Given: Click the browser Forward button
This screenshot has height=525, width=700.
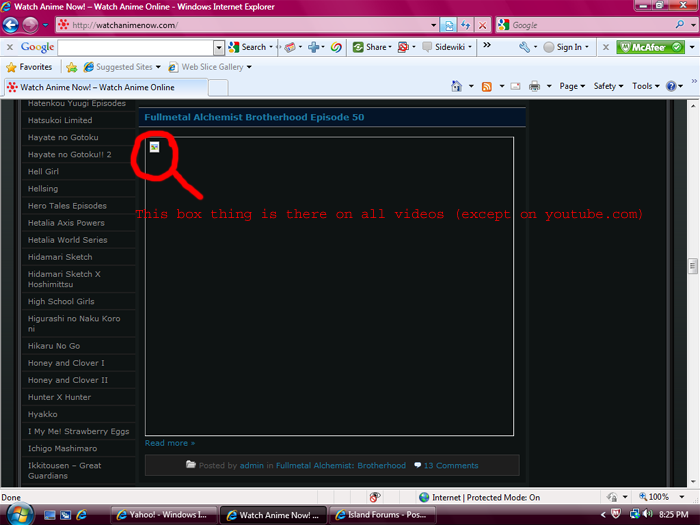Looking at the screenshot, I should pos(30,25).
